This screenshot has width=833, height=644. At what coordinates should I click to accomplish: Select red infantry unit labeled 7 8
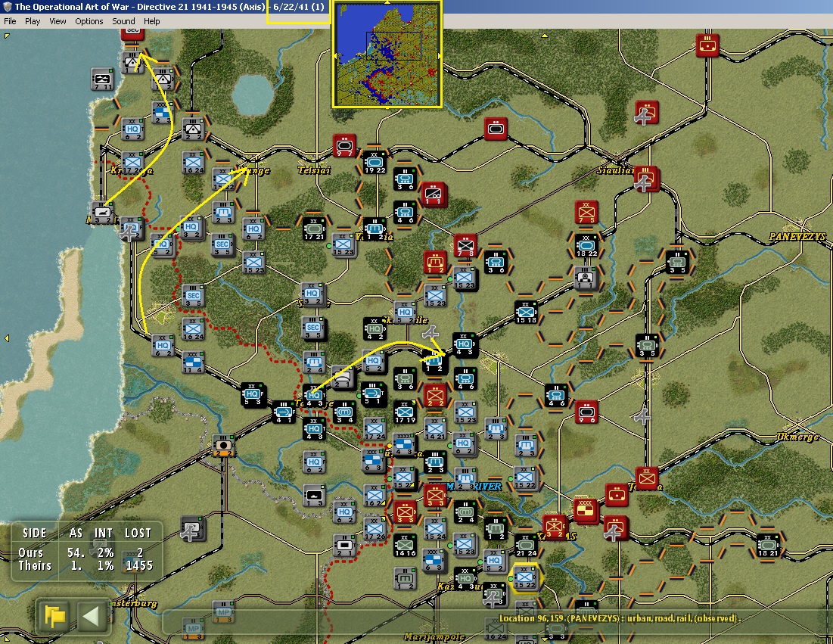(465, 245)
